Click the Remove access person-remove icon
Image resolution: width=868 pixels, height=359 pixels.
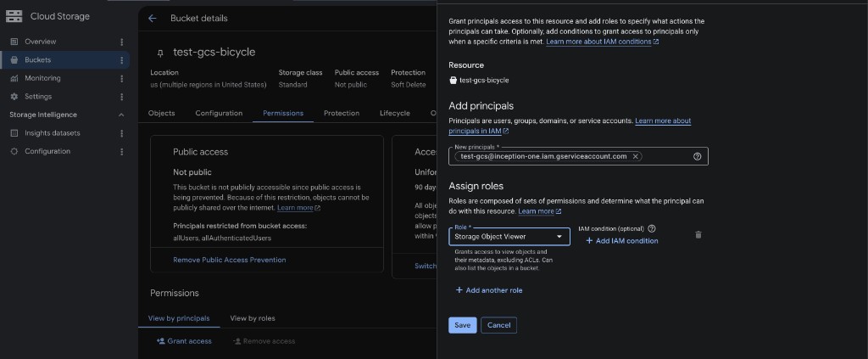pyautogui.click(x=236, y=341)
